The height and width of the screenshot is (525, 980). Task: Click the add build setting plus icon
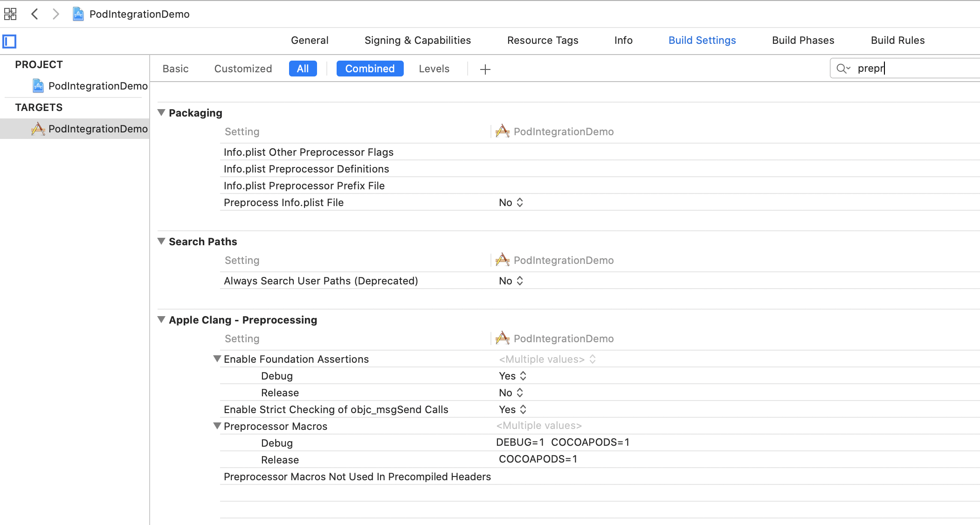pyautogui.click(x=485, y=69)
